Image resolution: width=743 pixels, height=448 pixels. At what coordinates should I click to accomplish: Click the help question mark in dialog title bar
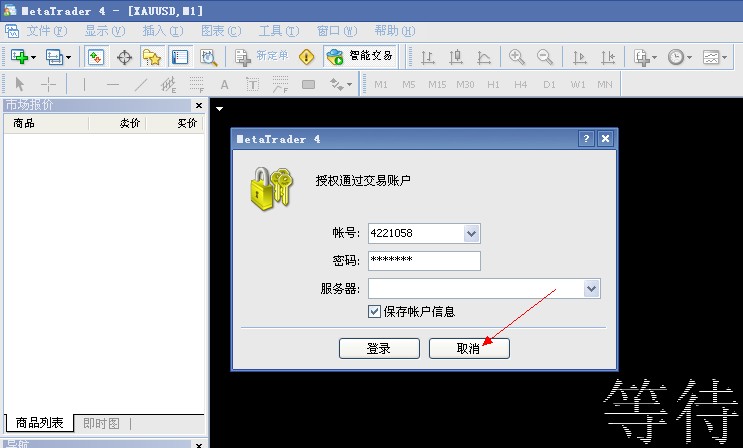(587, 139)
